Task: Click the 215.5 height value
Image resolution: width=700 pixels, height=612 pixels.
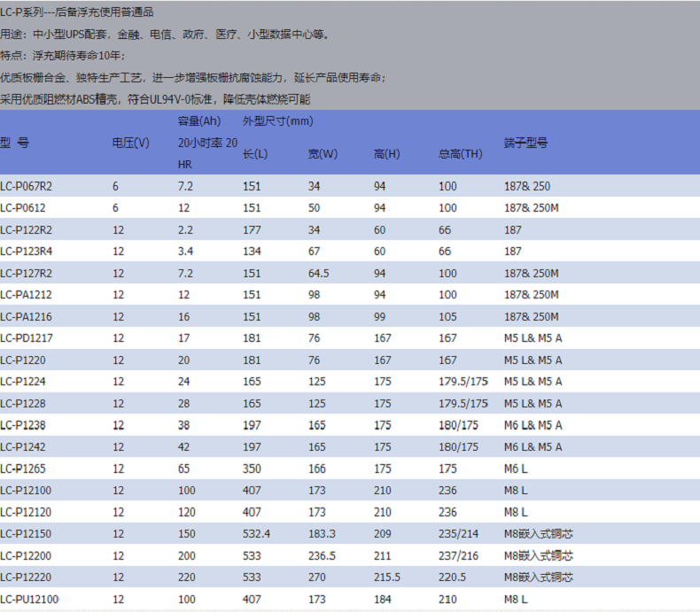Action: 387,577
